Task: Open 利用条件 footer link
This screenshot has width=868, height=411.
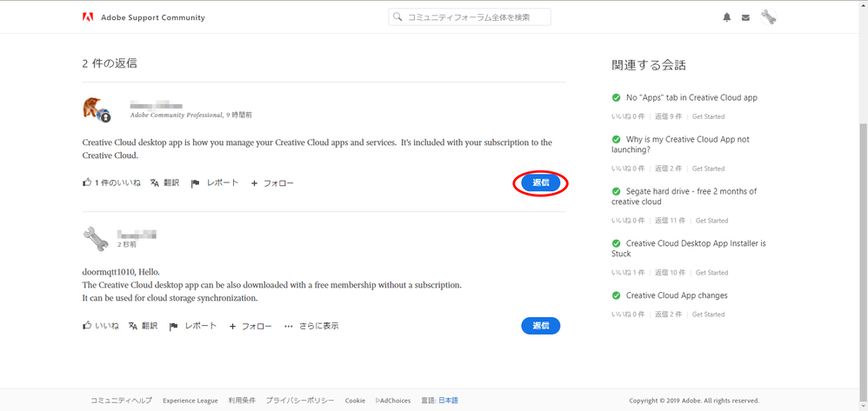Action: pyautogui.click(x=242, y=401)
